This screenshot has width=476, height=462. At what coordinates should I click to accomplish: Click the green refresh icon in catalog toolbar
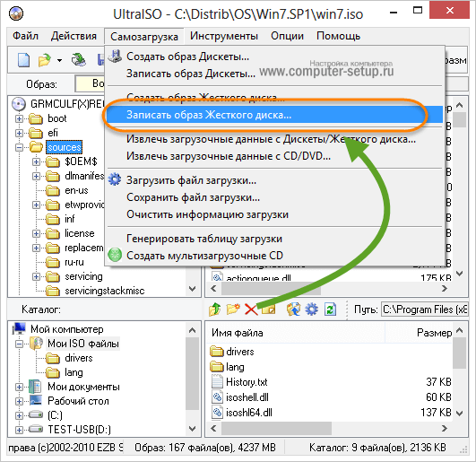330,309
